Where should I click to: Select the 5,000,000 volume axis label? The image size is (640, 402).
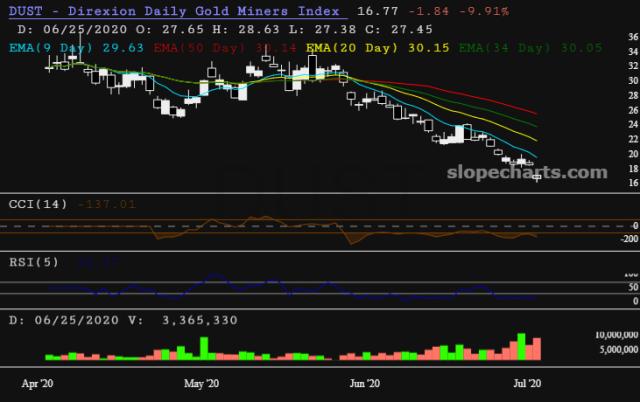[619, 349]
